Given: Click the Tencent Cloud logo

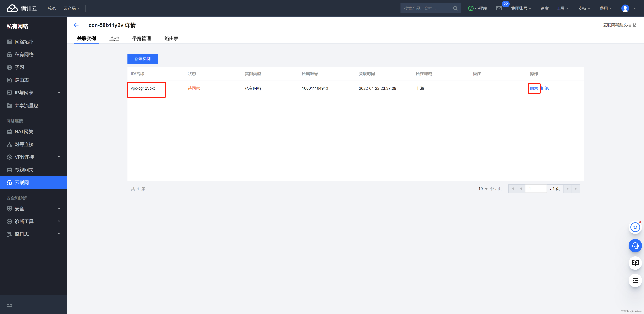Looking at the screenshot, I should coord(22,9).
